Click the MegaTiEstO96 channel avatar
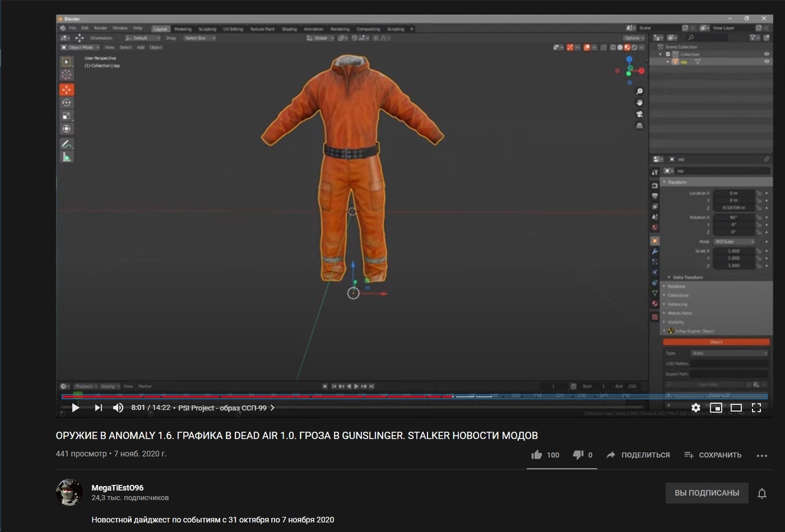Screen dimensions: 785x532 (x=69, y=492)
